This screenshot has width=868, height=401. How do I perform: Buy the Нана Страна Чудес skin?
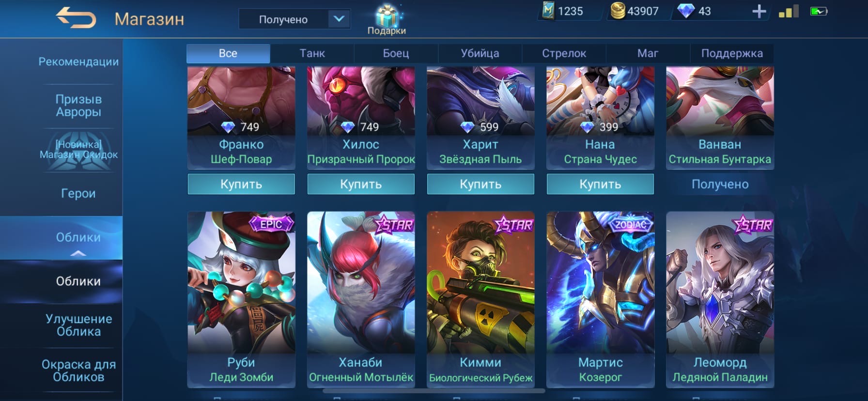(600, 184)
